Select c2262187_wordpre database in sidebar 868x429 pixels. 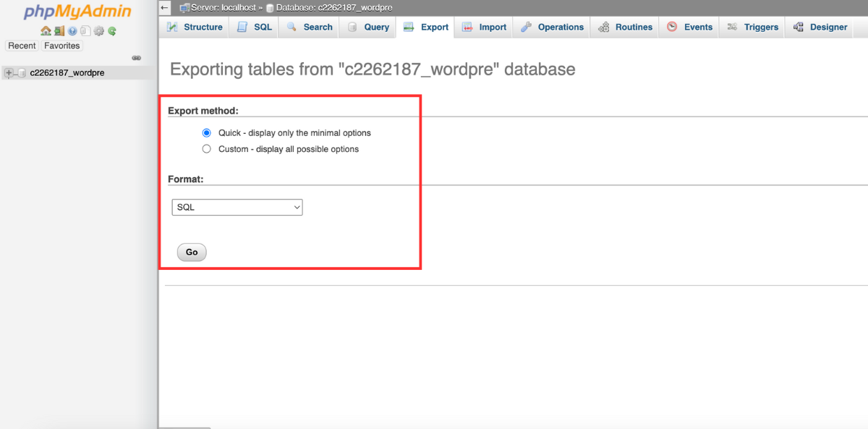67,73
